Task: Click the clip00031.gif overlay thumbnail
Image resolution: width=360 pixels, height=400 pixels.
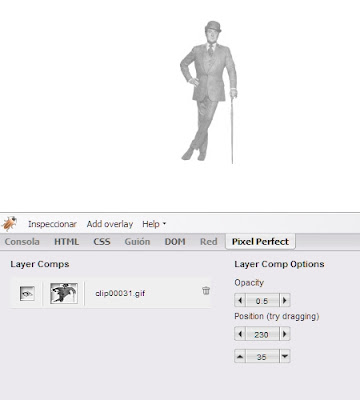Action: 64,293
